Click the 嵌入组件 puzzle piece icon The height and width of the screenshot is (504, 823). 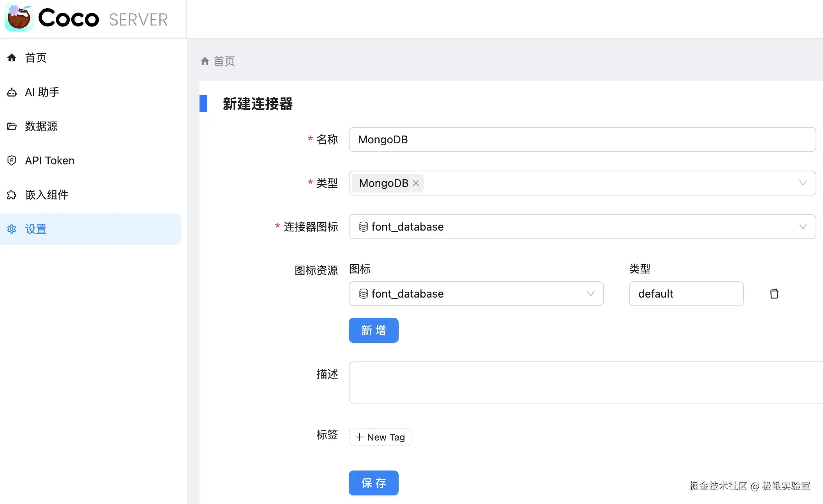pos(12,195)
